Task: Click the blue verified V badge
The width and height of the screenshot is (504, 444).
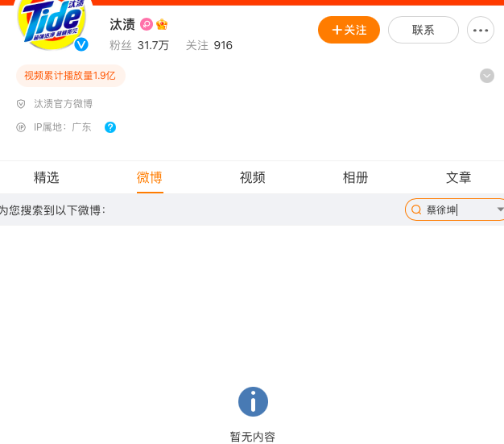Action: tap(81, 44)
